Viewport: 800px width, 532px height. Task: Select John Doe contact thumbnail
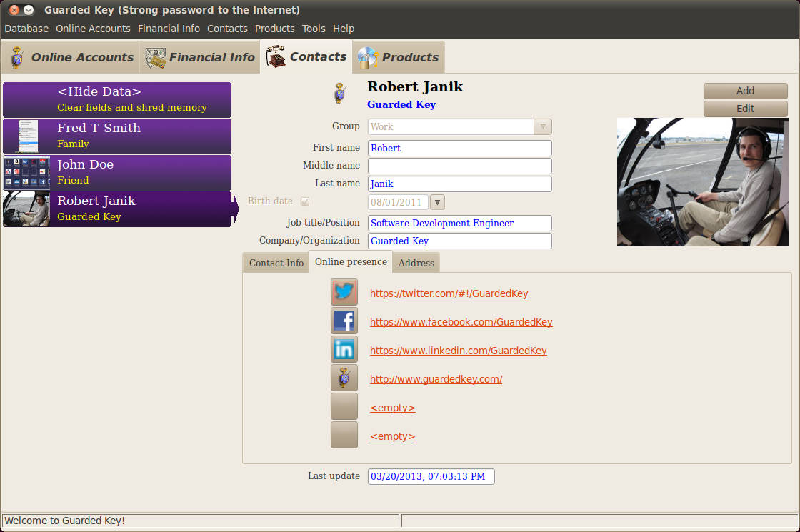27,173
